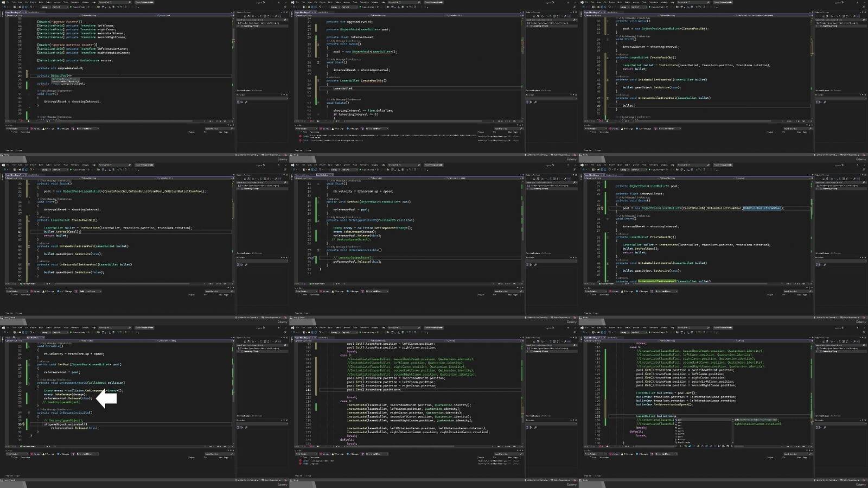Toggle Errors filter below 'if(gameObject.activeSelf)' code

click(35, 454)
